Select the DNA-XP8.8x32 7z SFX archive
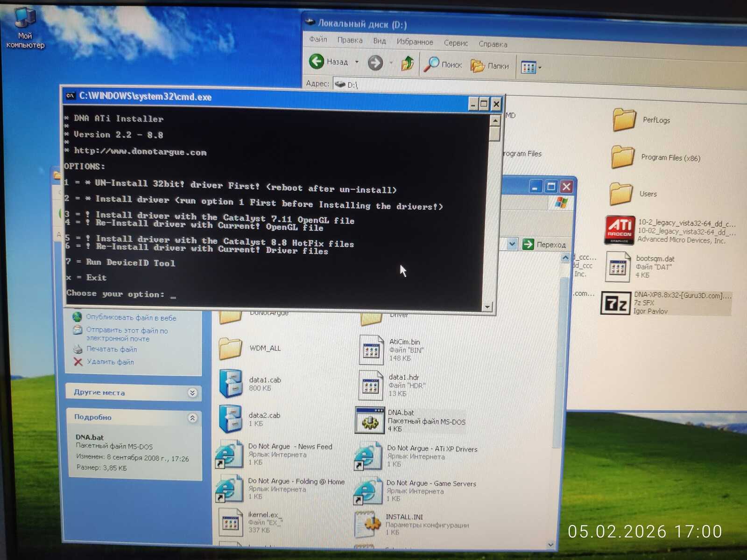Image resolution: width=747 pixels, height=560 pixels. click(x=666, y=303)
